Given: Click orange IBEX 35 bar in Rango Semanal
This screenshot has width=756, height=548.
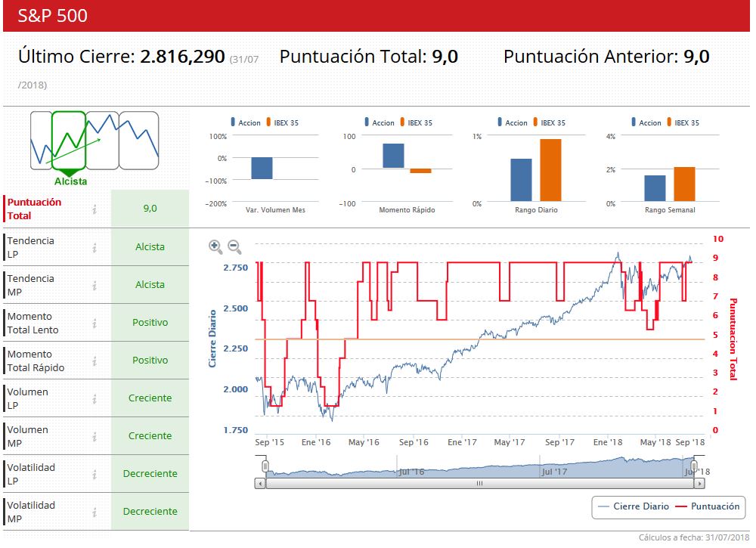Looking at the screenshot, I should [684, 184].
